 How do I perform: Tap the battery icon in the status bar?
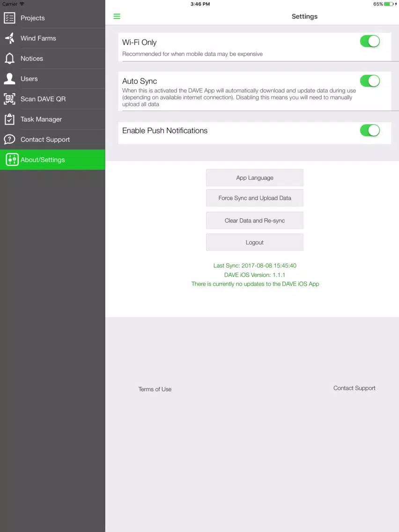[x=389, y=4]
